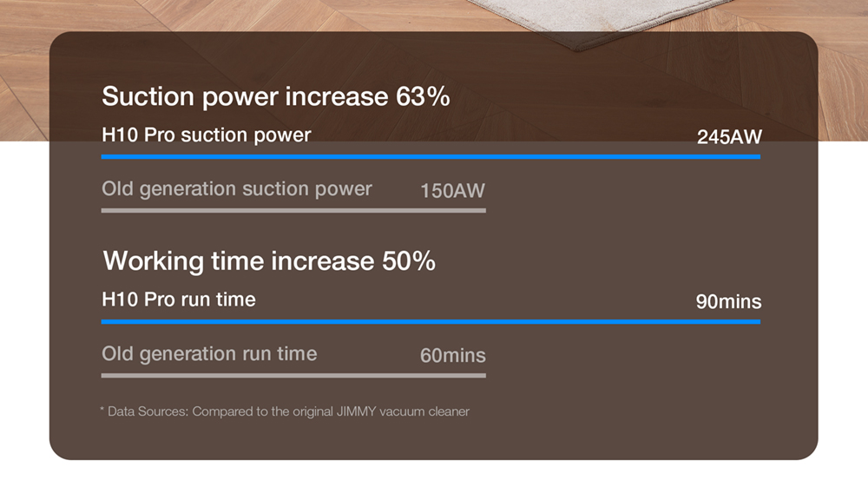
Task: Click the gray old generation run time bar
Action: pos(293,375)
